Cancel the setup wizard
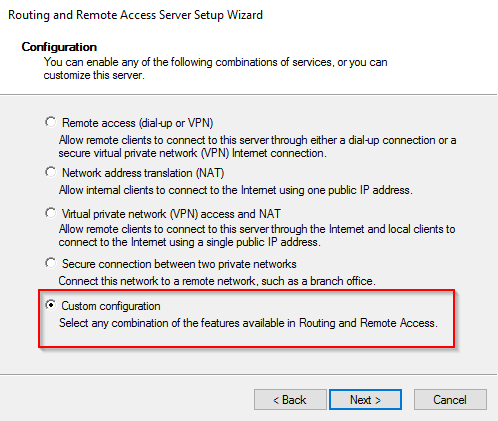The height and width of the screenshot is (421, 498). click(450, 400)
